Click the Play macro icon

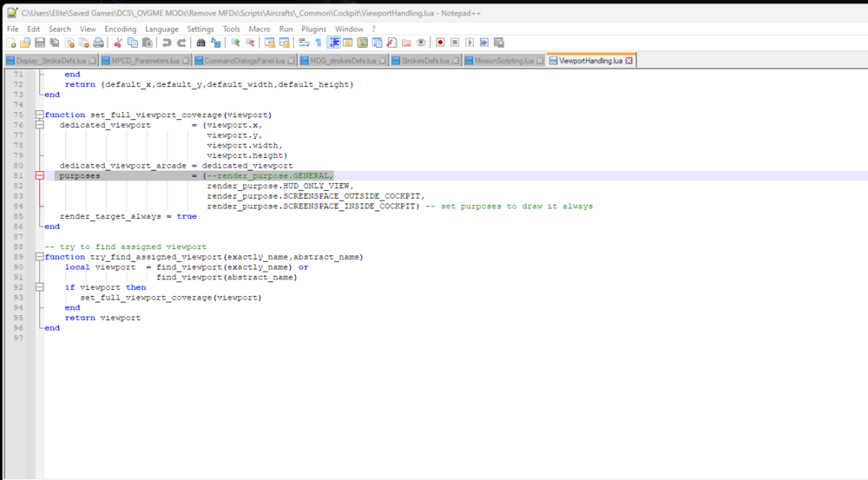tap(470, 43)
